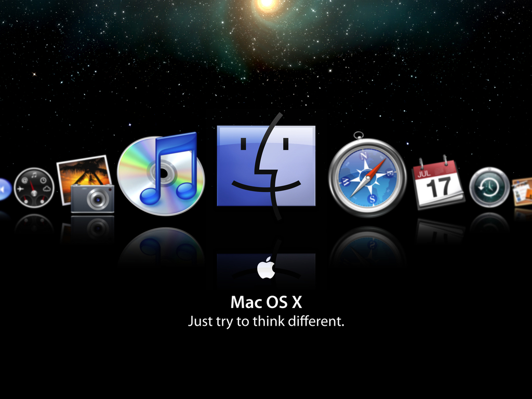Click the white Apple logo

coord(267,268)
